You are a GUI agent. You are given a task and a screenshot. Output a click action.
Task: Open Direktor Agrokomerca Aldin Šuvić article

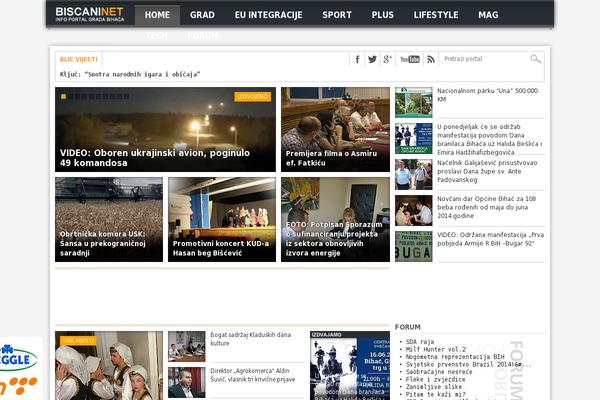253,375
